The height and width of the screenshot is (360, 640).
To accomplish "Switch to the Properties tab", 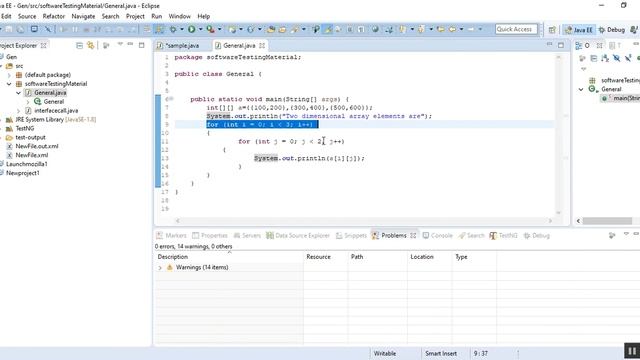I will [x=210, y=236].
